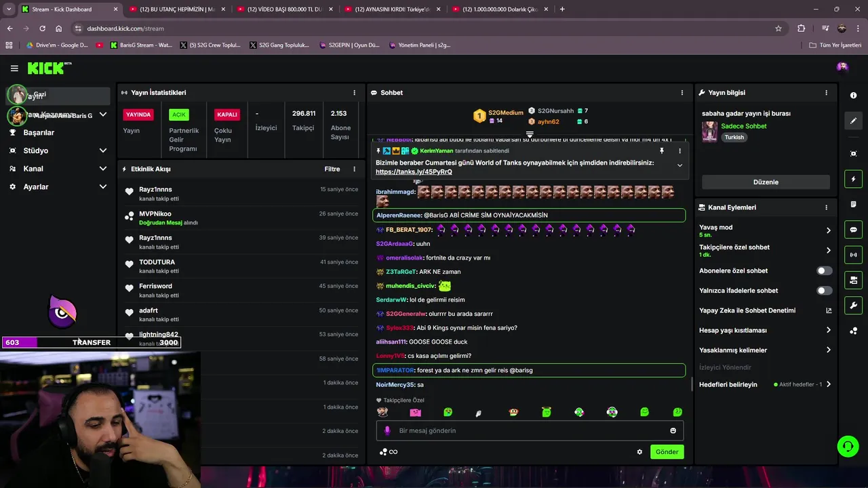Open Kanal Eylemleri panel options menu

point(826,207)
